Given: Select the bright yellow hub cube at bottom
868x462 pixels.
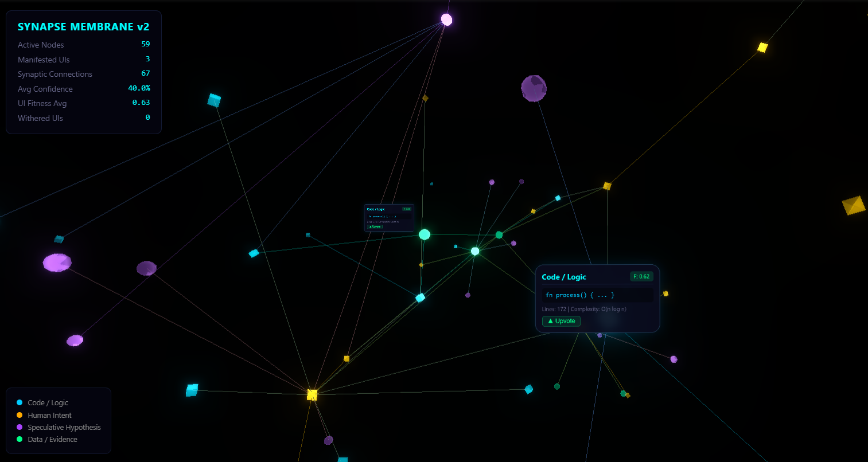Looking at the screenshot, I should pos(312,394).
